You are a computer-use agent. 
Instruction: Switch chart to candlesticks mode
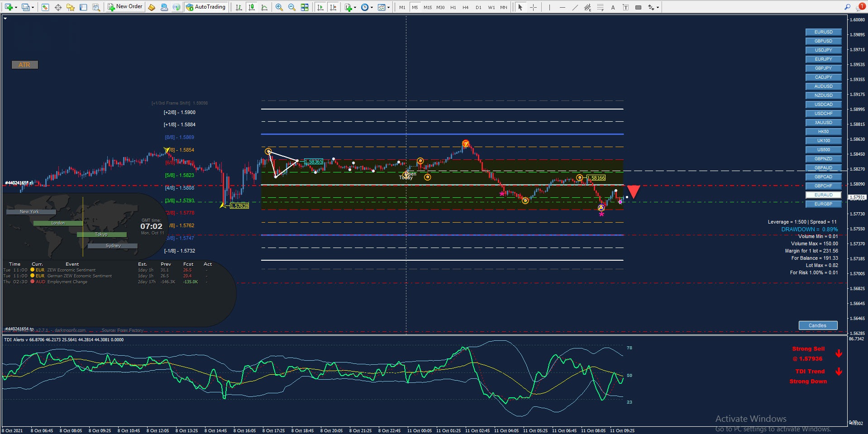click(252, 7)
